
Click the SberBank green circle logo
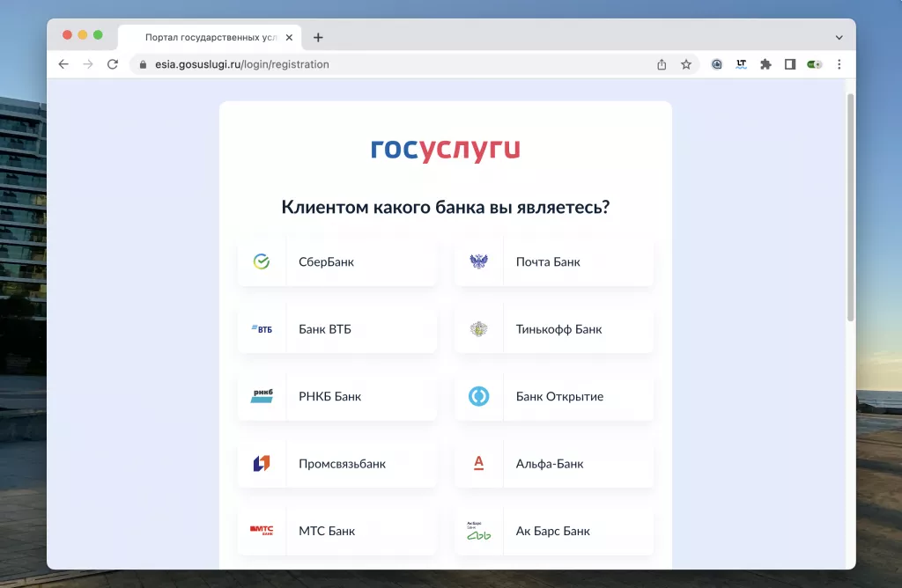coord(262,261)
